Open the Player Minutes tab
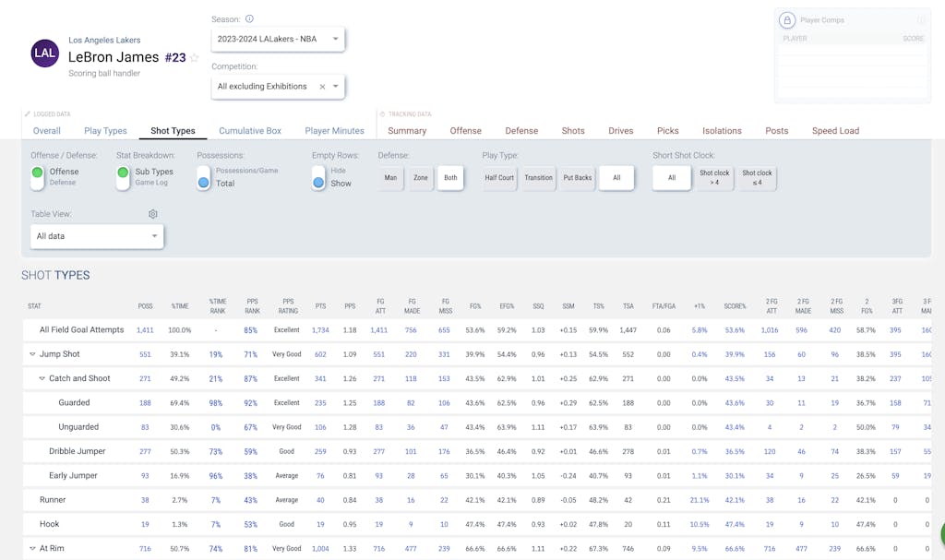 click(334, 131)
